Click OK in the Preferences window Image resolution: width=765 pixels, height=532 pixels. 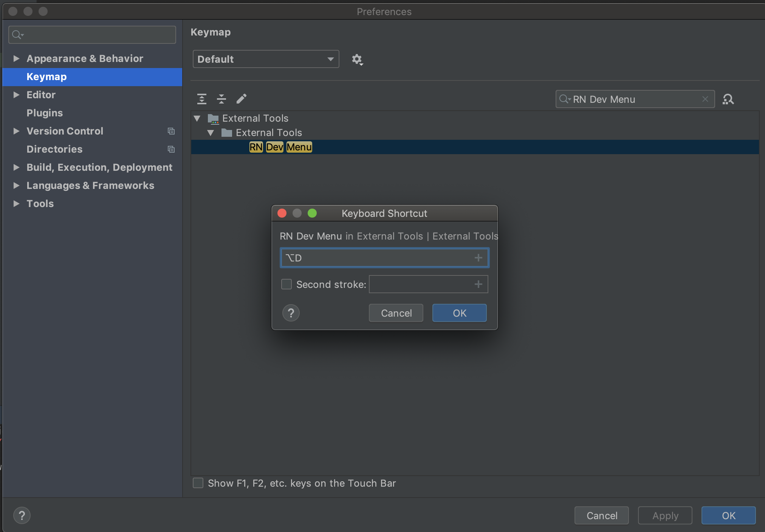pyautogui.click(x=728, y=515)
